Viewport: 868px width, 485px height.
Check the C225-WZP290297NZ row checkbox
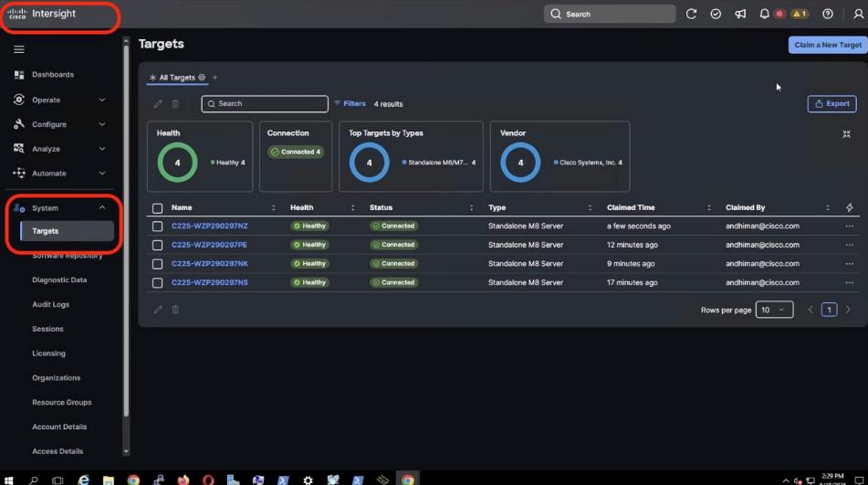coord(157,227)
